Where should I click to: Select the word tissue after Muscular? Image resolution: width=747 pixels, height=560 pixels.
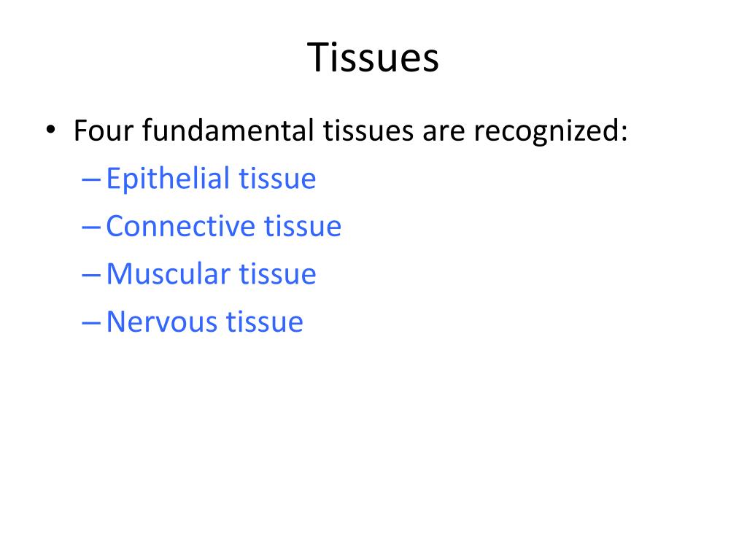tap(278, 274)
